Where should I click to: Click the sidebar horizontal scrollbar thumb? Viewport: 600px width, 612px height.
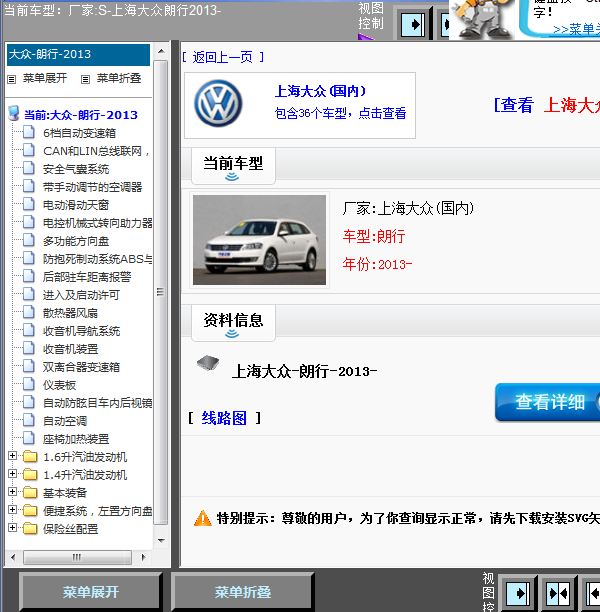point(77,557)
